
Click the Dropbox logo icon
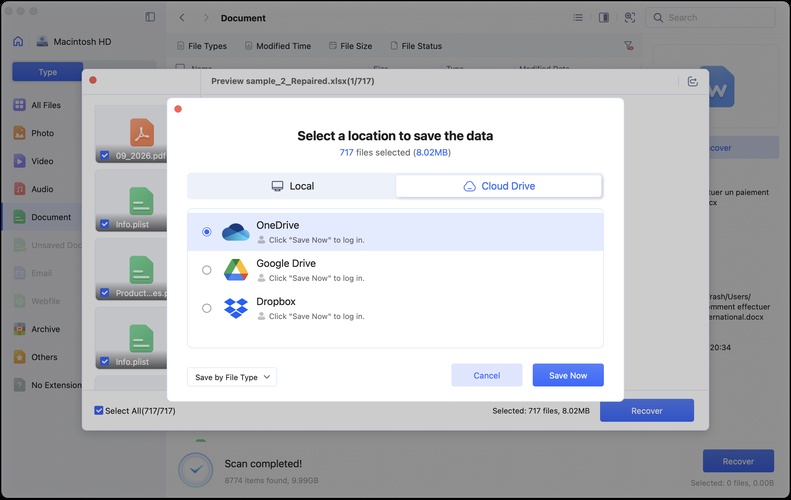point(236,308)
